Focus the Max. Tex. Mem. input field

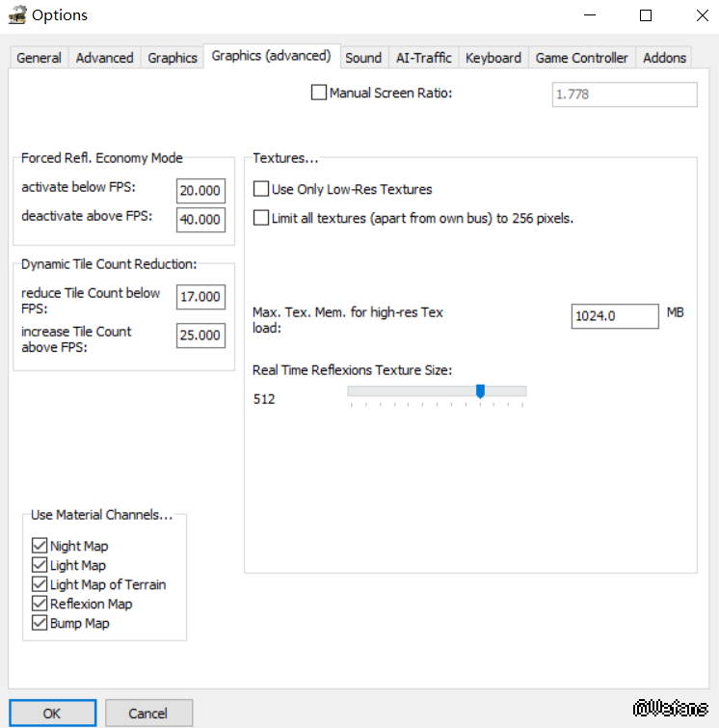(614, 315)
